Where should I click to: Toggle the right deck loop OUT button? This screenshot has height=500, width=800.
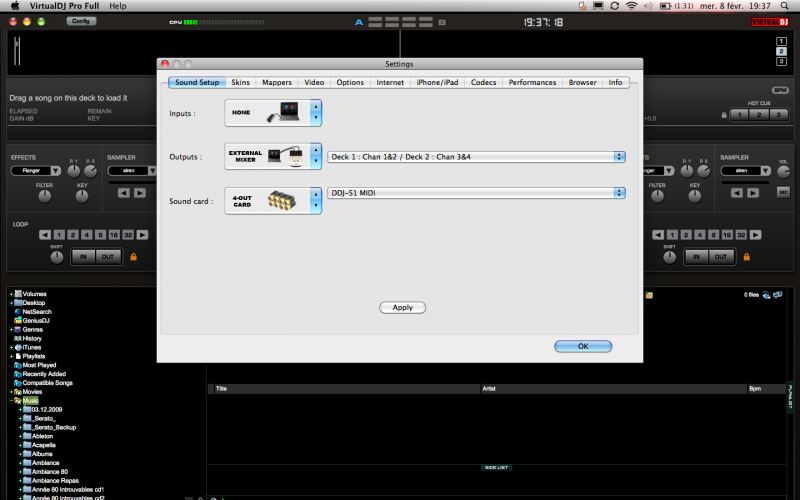[718, 257]
